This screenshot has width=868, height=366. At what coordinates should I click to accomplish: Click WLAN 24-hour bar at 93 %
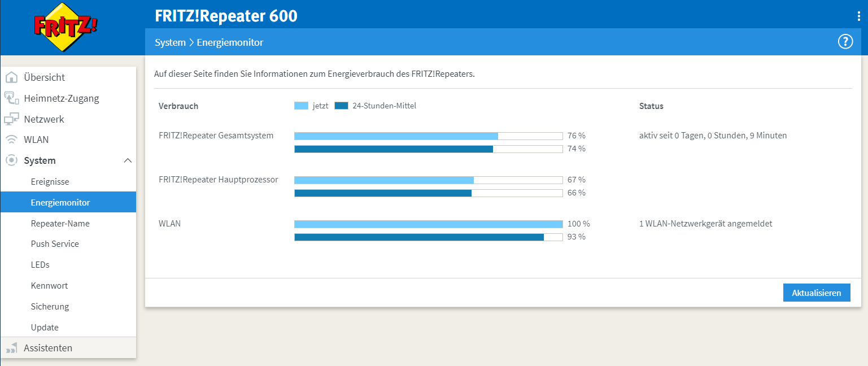click(429, 237)
